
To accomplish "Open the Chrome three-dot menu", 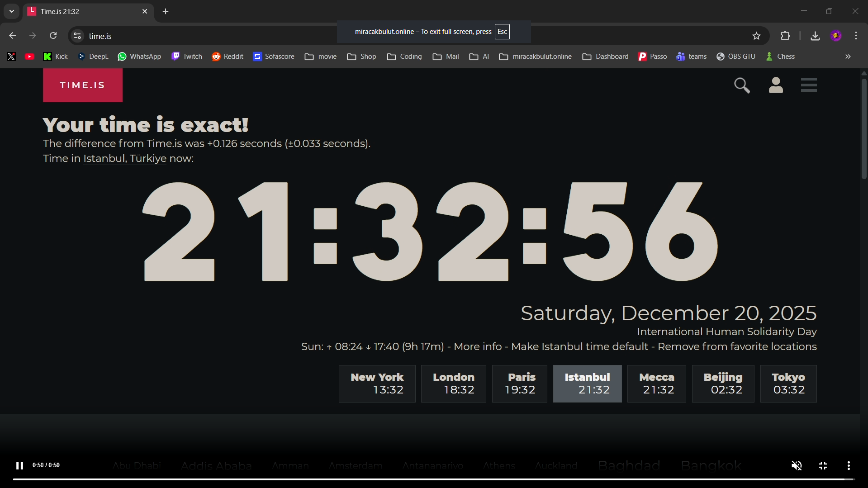I will click(x=856, y=36).
